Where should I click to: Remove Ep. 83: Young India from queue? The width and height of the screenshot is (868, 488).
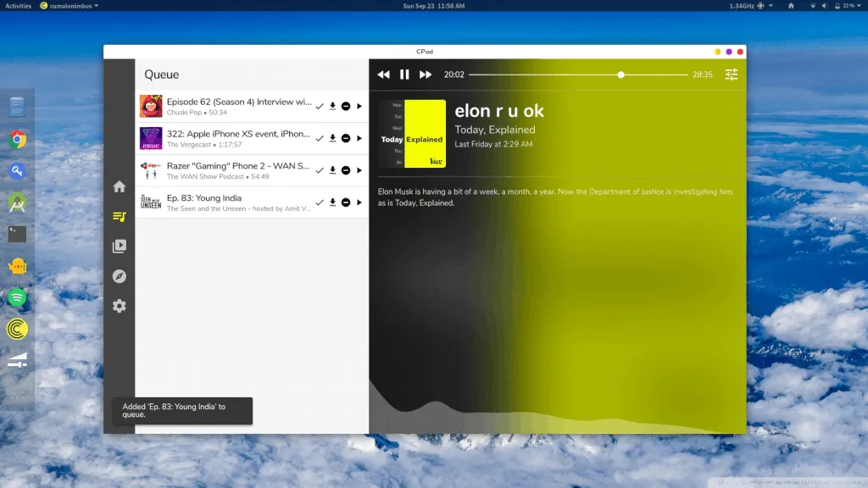(346, 202)
